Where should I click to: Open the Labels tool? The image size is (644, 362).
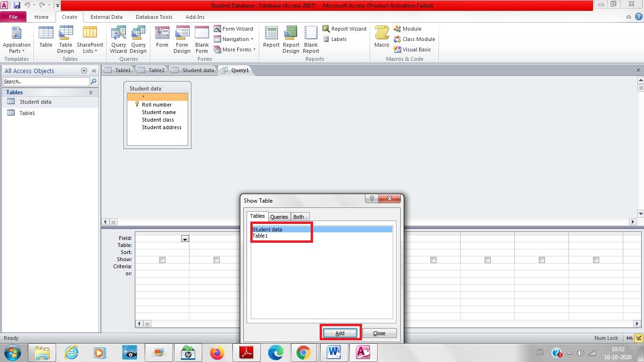tap(335, 39)
